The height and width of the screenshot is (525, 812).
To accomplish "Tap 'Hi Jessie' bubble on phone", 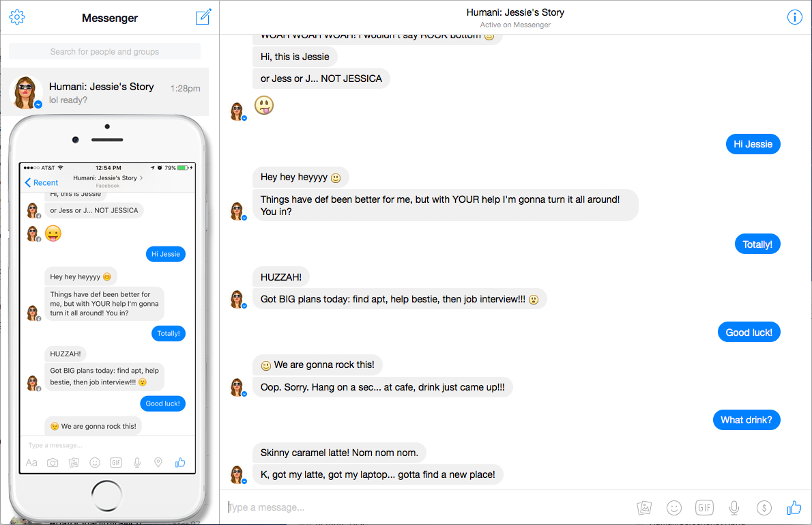I will point(166,254).
